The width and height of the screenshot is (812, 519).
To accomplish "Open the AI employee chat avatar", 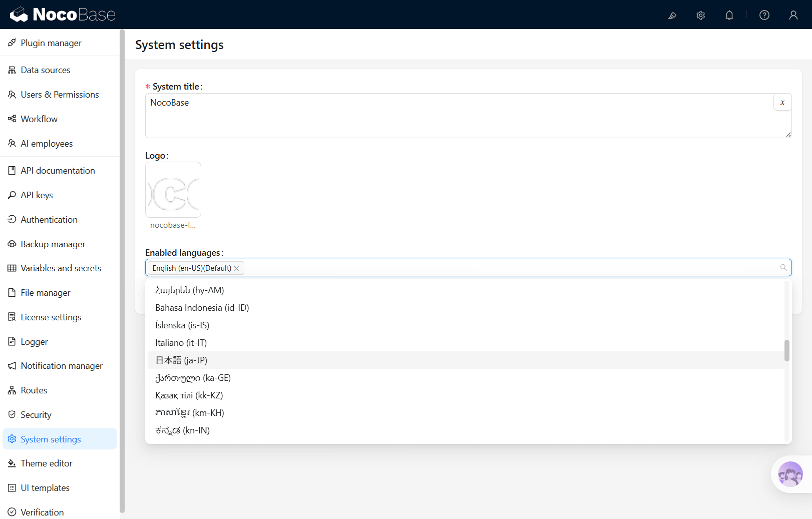I will coord(790,474).
